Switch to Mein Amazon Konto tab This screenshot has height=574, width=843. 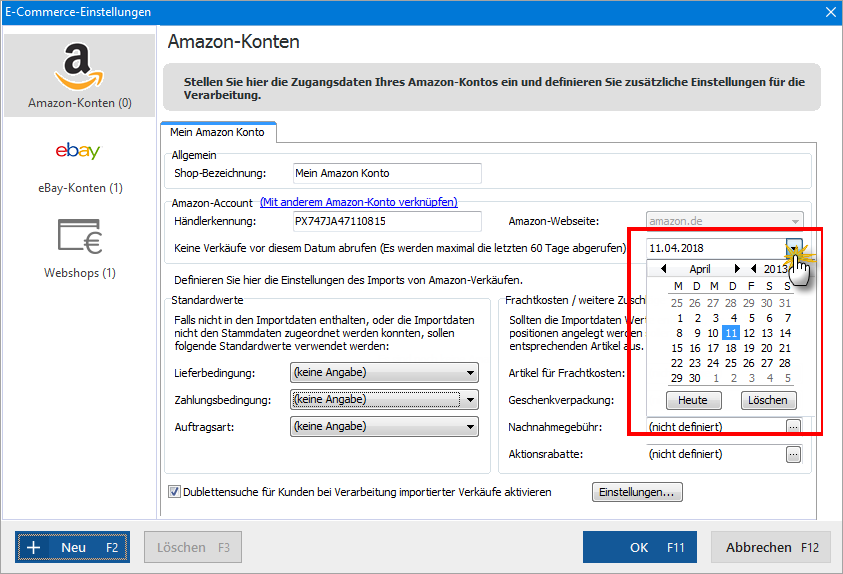(x=217, y=132)
